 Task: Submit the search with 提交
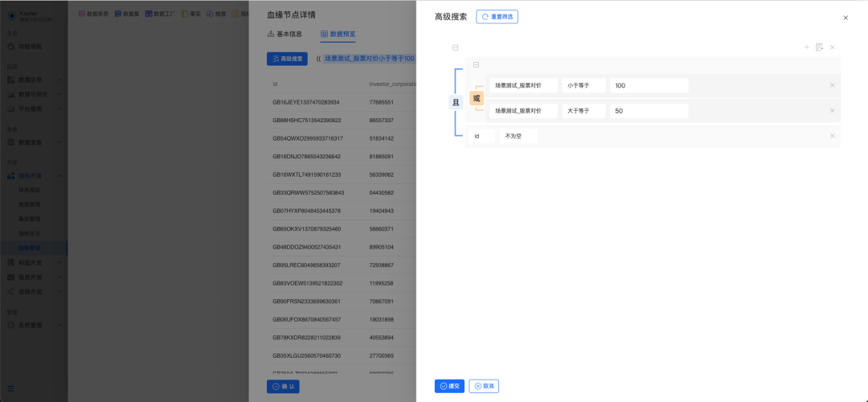[x=449, y=386]
